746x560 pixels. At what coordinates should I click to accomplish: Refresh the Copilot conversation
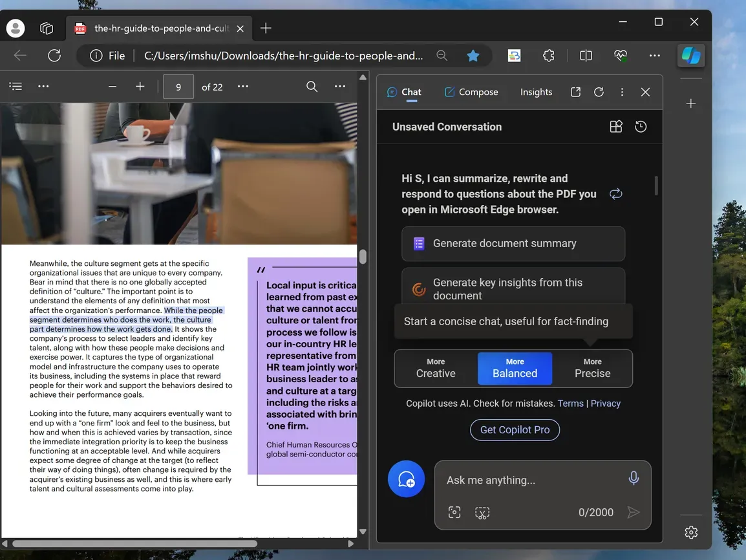click(599, 92)
